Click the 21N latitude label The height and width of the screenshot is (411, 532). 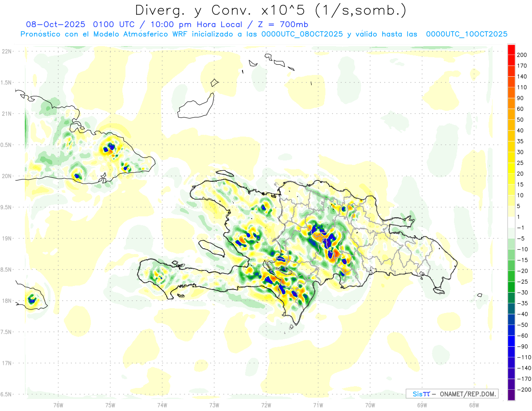coord(6,114)
